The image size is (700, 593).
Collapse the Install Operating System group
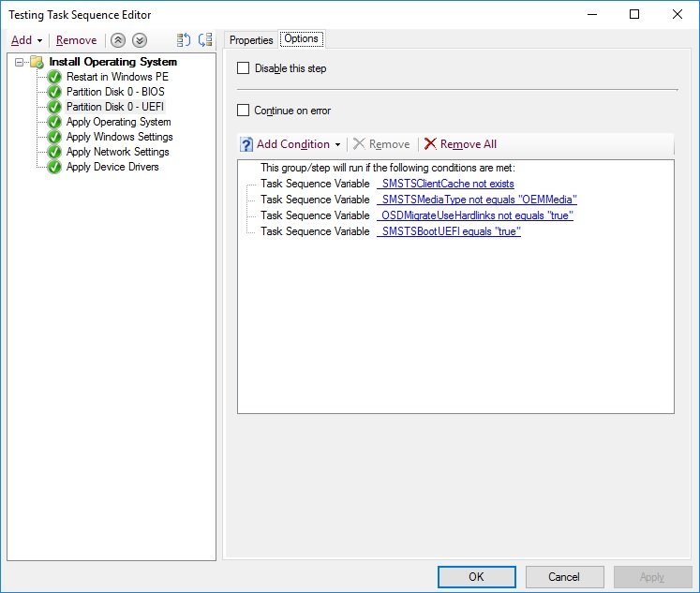[x=19, y=62]
